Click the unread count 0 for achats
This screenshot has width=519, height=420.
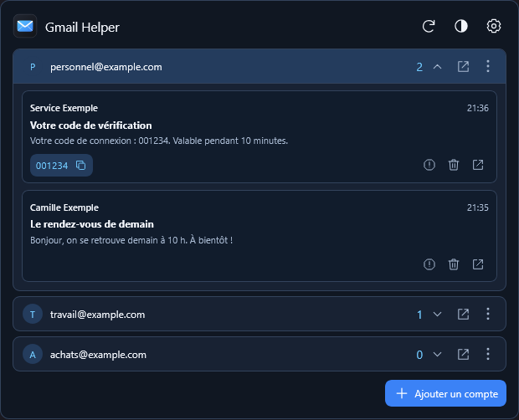click(419, 355)
